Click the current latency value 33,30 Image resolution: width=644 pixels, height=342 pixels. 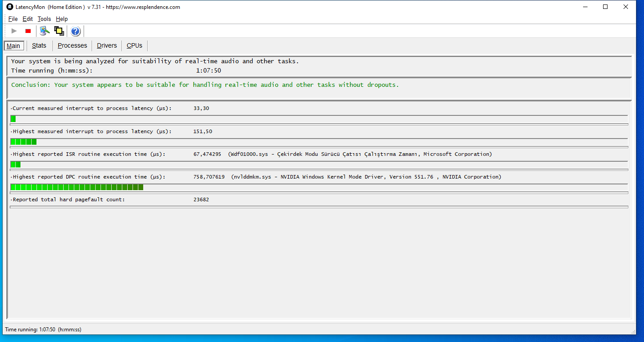coord(201,108)
